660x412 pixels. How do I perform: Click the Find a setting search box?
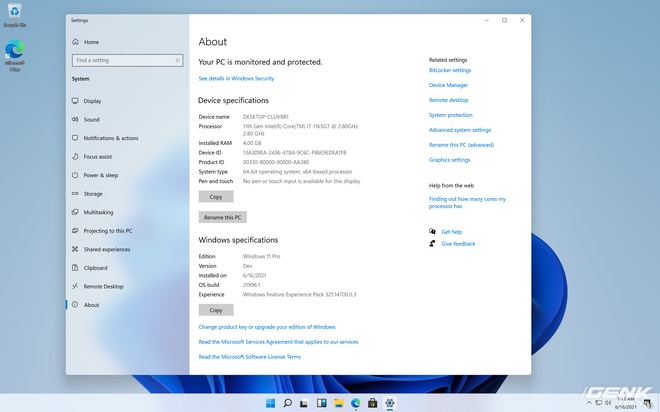tap(127, 60)
